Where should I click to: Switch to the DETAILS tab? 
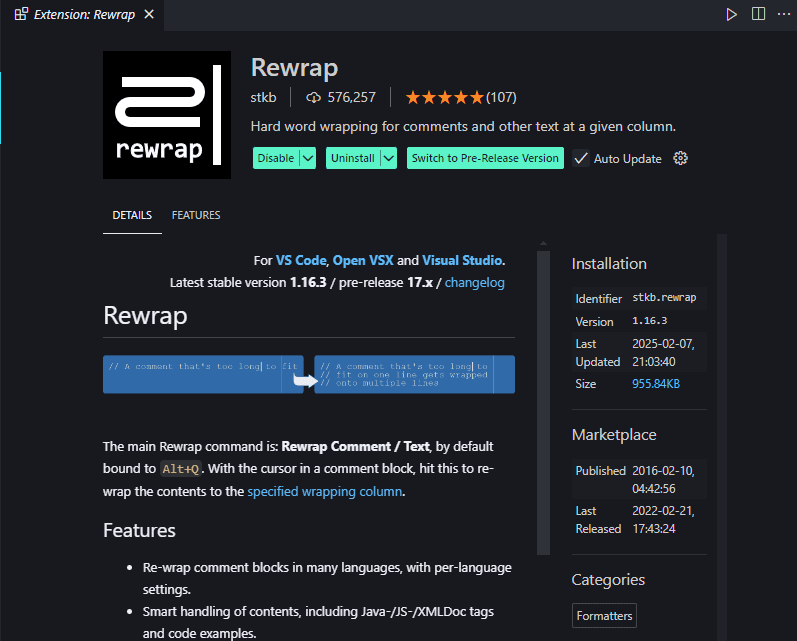click(132, 215)
